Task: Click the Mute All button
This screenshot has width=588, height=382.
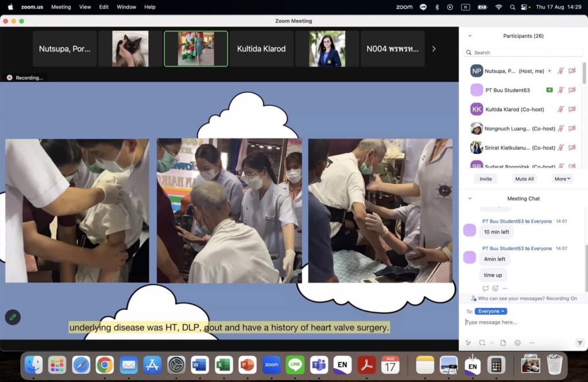Action: (x=524, y=179)
